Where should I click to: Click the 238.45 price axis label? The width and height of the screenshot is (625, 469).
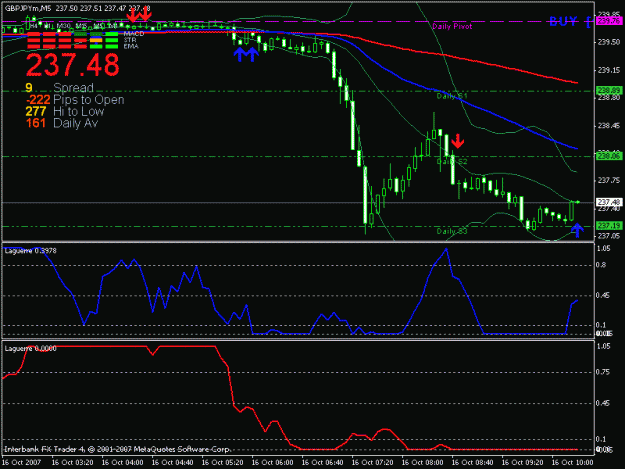pos(608,126)
